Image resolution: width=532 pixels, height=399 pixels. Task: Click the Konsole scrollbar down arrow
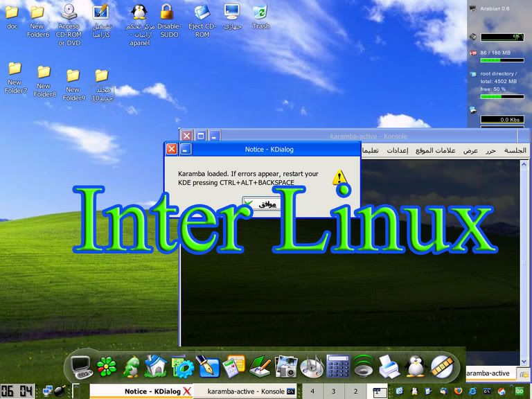pyautogui.click(x=524, y=362)
